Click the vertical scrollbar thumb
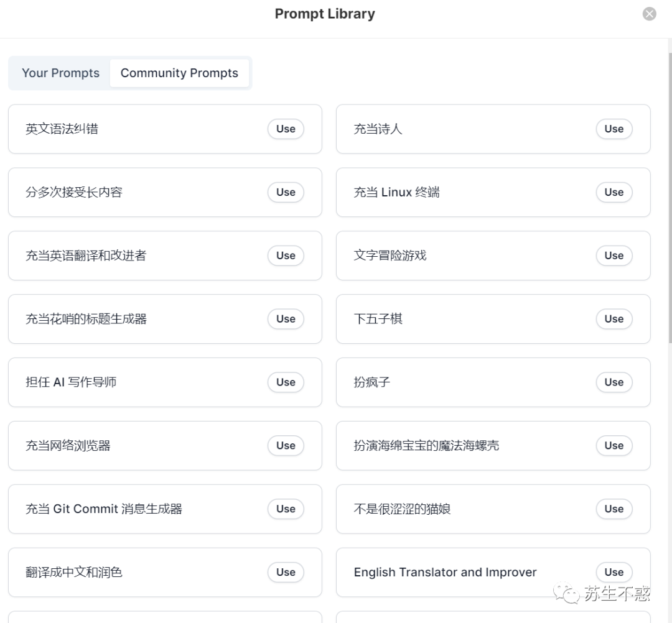Viewport: 672px width, 623px height. 670,198
